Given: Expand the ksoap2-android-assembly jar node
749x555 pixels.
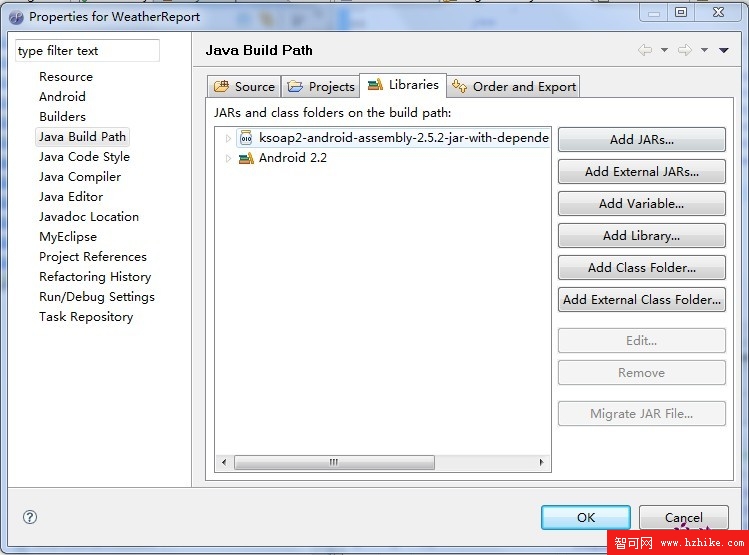Looking at the screenshot, I should [228, 139].
